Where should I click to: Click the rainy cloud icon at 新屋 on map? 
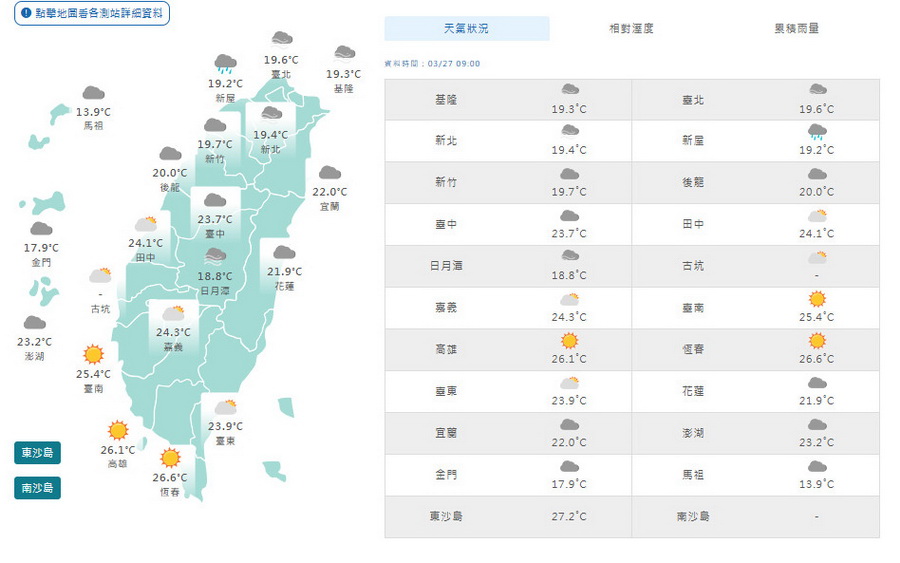[226, 64]
